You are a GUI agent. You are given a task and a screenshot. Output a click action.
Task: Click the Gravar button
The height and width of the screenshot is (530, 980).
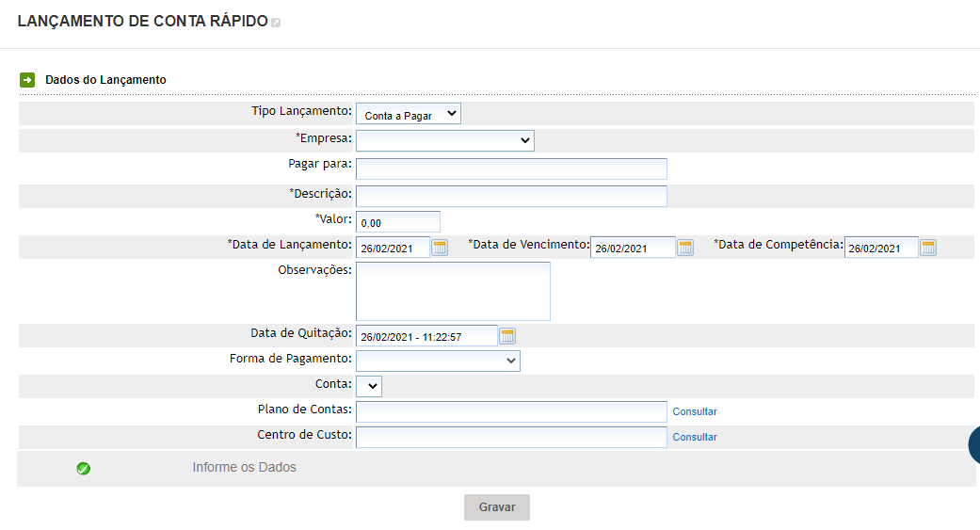click(497, 507)
